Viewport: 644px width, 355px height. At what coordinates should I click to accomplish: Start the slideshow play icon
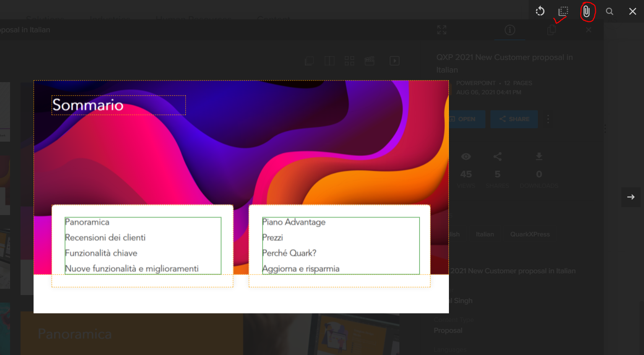pyautogui.click(x=394, y=61)
